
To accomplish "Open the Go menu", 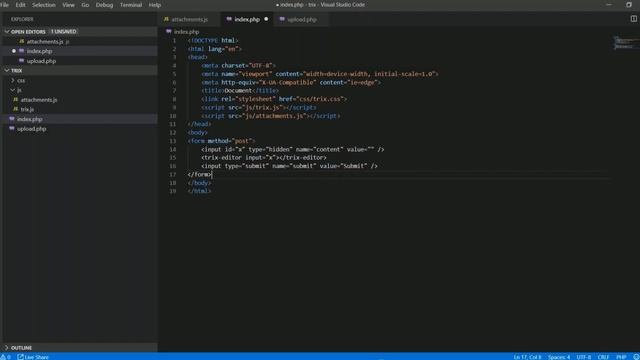I will [x=85, y=5].
